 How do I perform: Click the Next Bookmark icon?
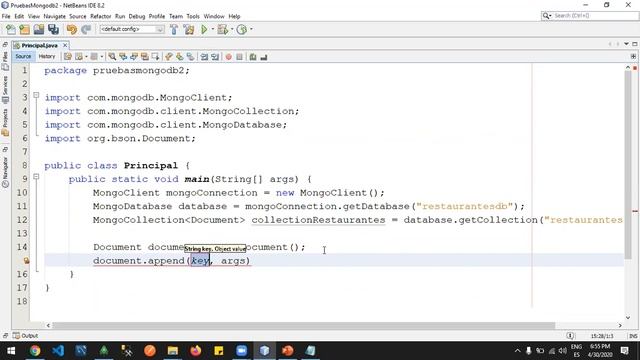pos(180,57)
